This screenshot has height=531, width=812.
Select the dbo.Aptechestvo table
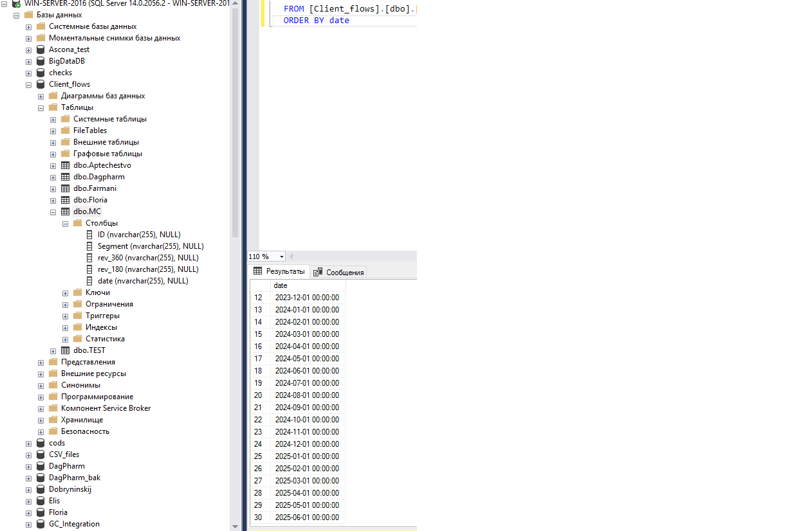[102, 165]
